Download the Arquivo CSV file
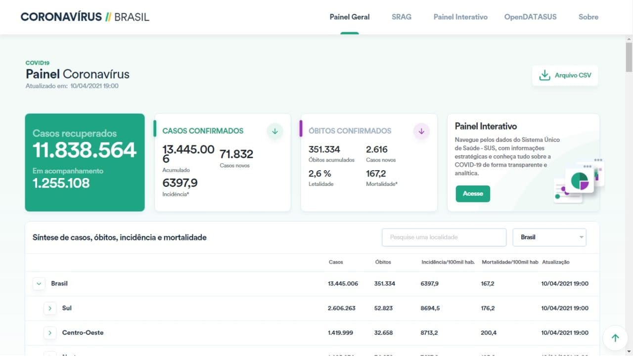 pyautogui.click(x=572, y=76)
